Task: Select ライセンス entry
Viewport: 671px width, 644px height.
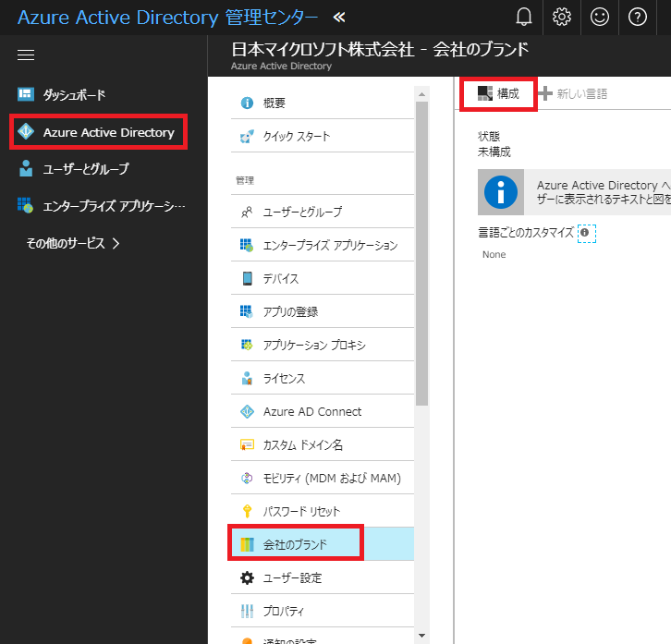Action: [323, 378]
